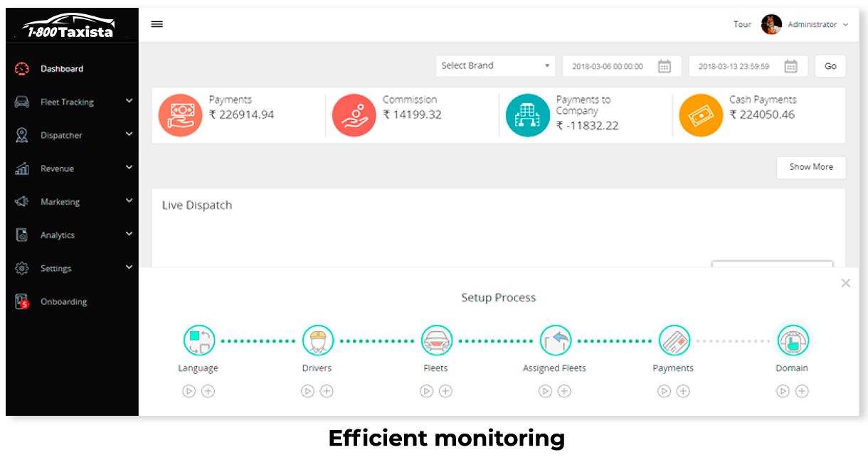Select Revenue in sidebar
868x467 pixels.
click(72, 168)
